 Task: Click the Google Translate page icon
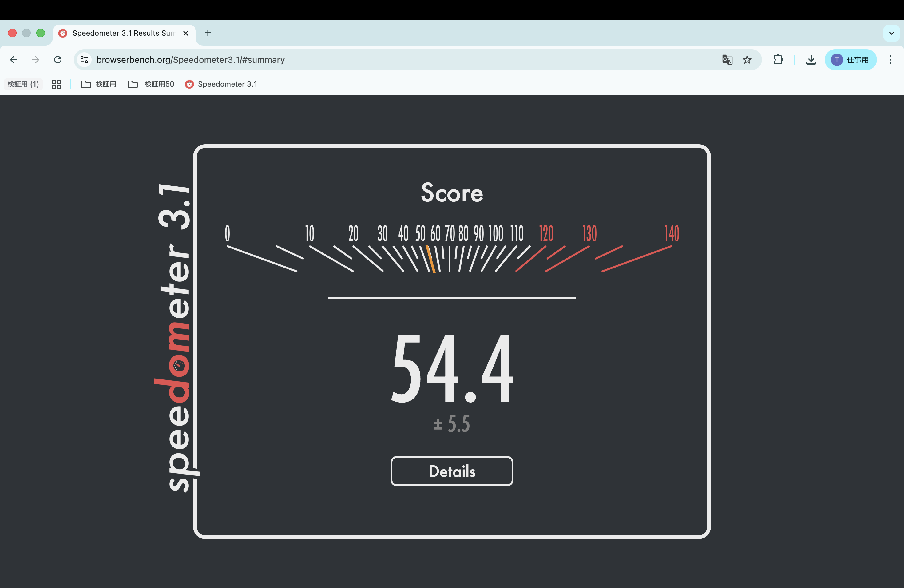727,60
